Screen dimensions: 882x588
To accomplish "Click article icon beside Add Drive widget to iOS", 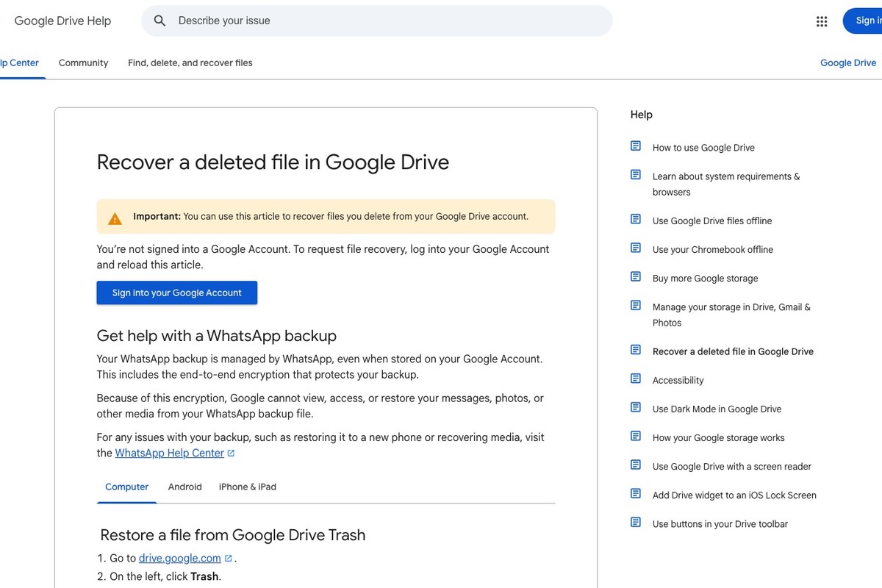I will click(x=636, y=493).
